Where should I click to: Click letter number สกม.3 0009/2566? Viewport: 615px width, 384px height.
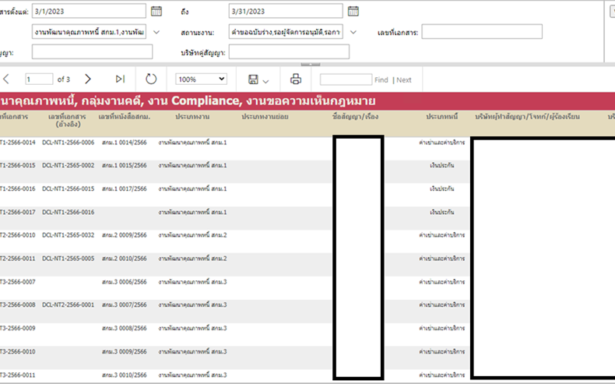click(x=124, y=351)
